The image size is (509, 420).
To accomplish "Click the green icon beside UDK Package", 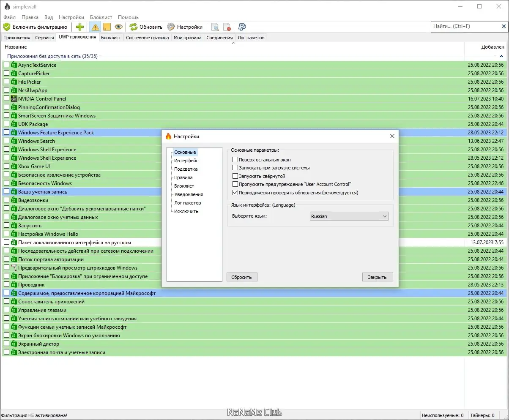I will pyautogui.click(x=14, y=124).
